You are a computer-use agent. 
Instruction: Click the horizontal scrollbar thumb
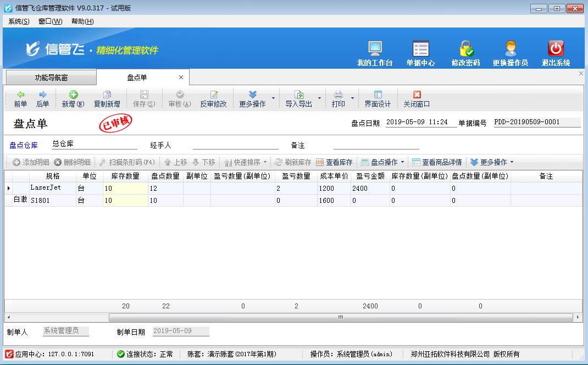tap(341, 317)
